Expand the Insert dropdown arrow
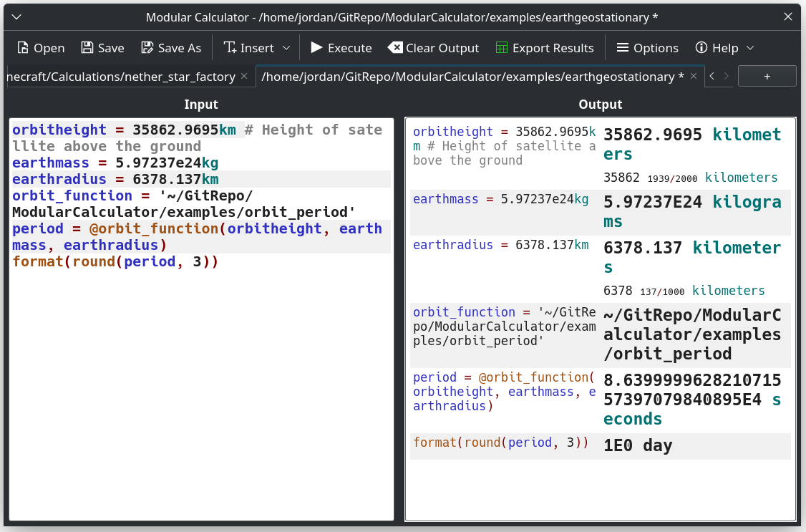806x532 pixels. tap(286, 48)
